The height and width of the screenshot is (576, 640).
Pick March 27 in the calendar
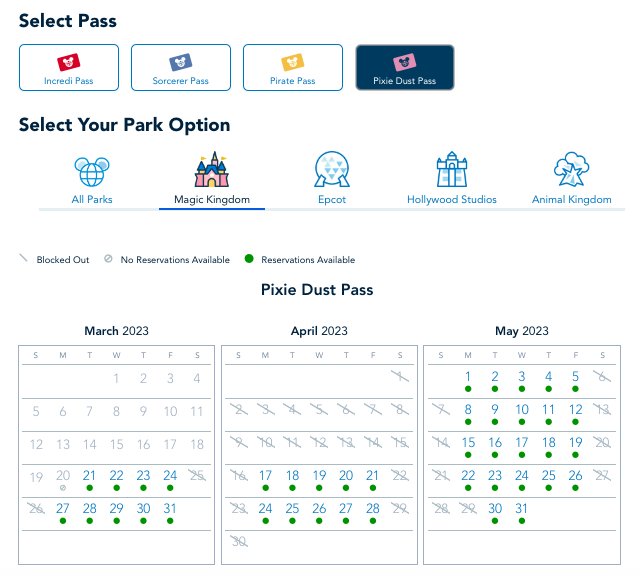click(x=63, y=509)
